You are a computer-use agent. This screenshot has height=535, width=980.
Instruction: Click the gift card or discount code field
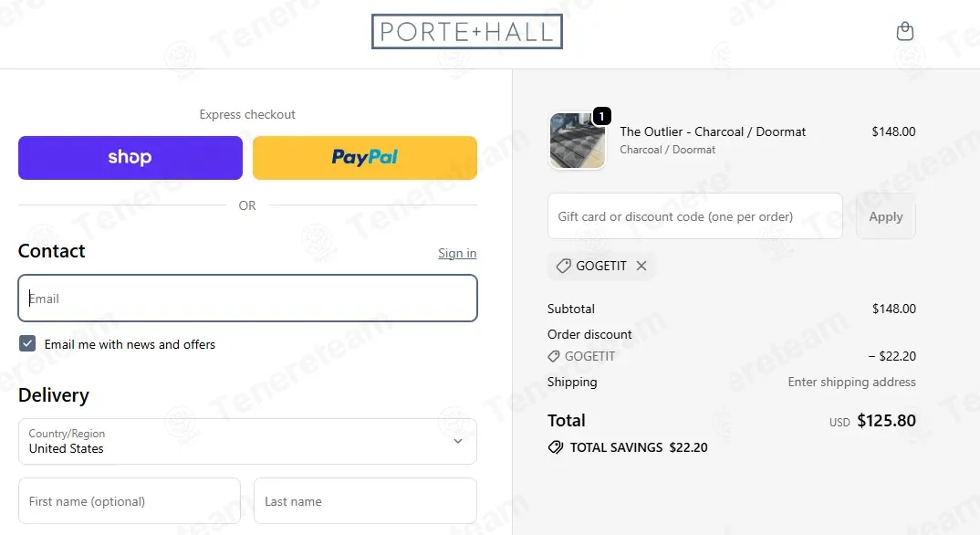(694, 216)
